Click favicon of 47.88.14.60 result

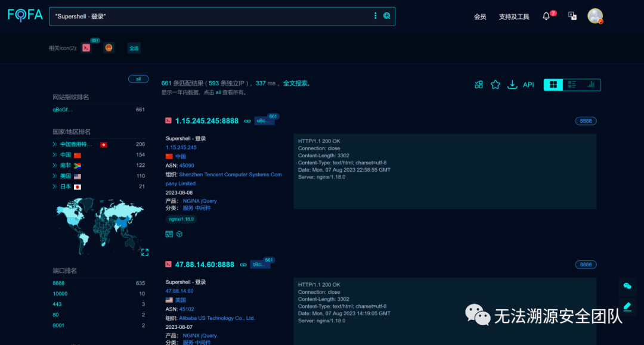point(168,264)
